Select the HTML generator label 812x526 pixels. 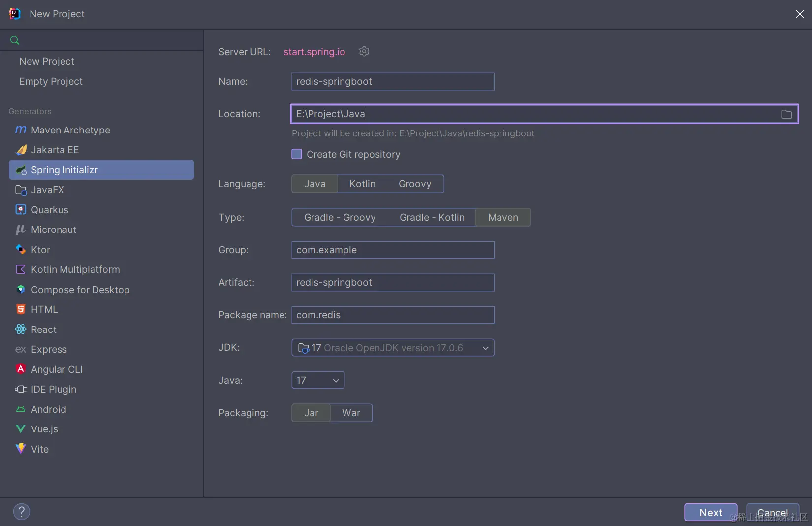tap(44, 309)
